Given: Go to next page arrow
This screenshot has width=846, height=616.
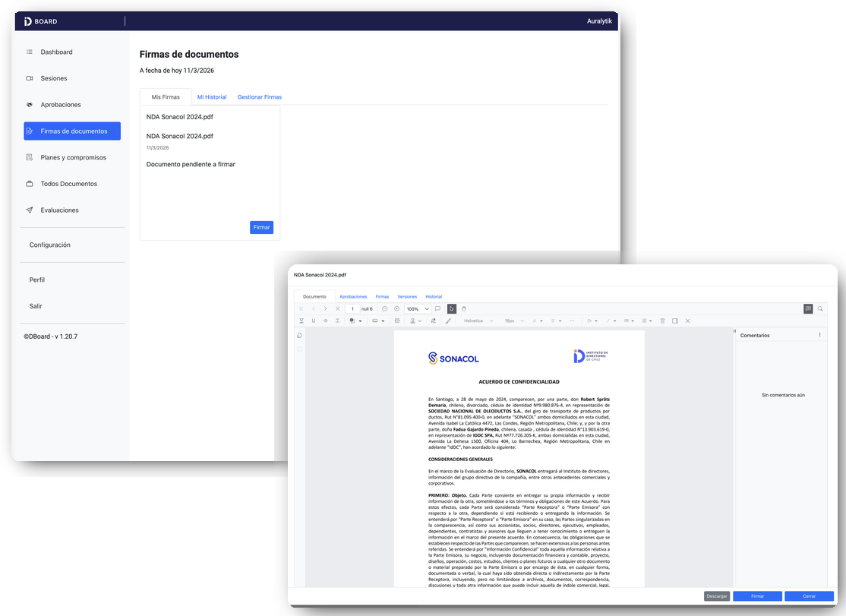Looking at the screenshot, I should coord(325,308).
